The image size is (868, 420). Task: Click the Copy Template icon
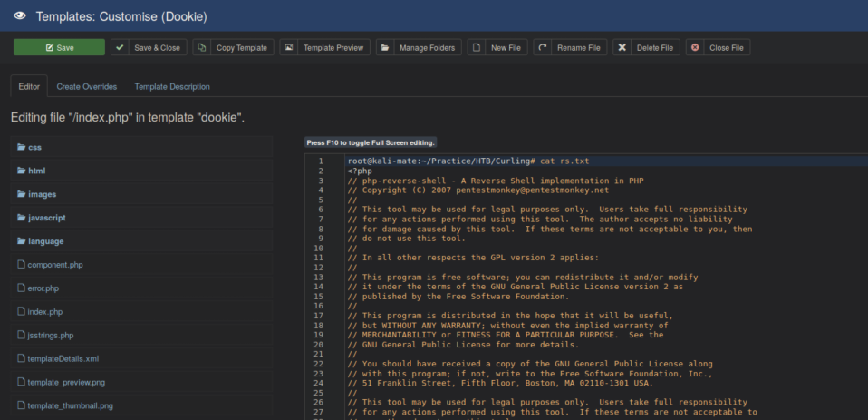point(203,47)
